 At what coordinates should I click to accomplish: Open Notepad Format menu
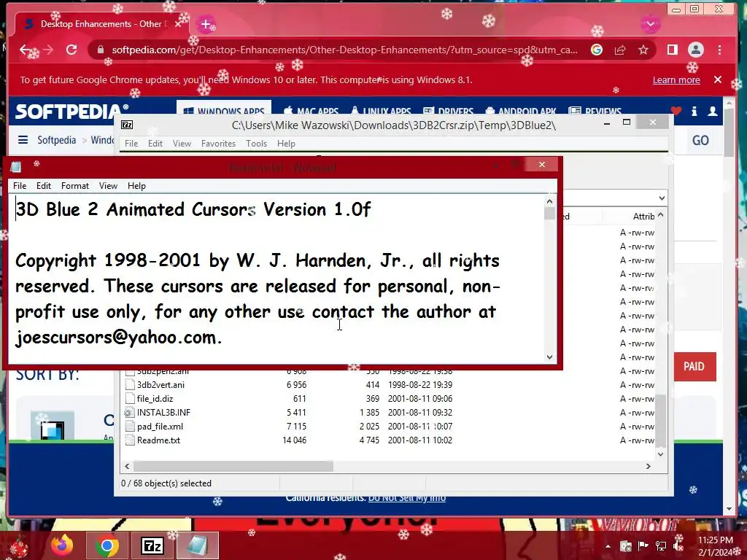(75, 186)
